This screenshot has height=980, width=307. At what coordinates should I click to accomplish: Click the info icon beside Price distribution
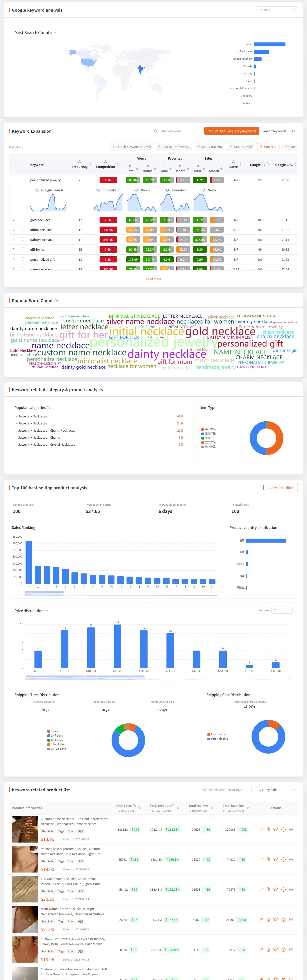pos(46,610)
